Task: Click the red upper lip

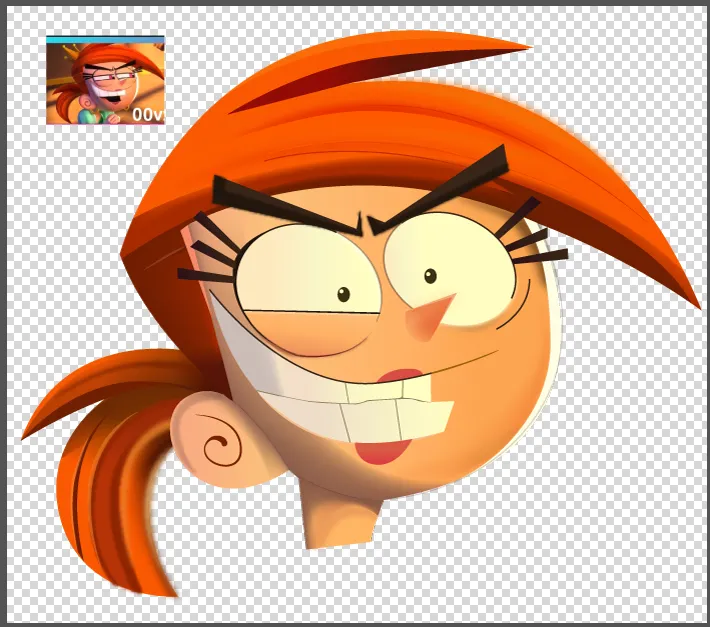Action: click(403, 377)
